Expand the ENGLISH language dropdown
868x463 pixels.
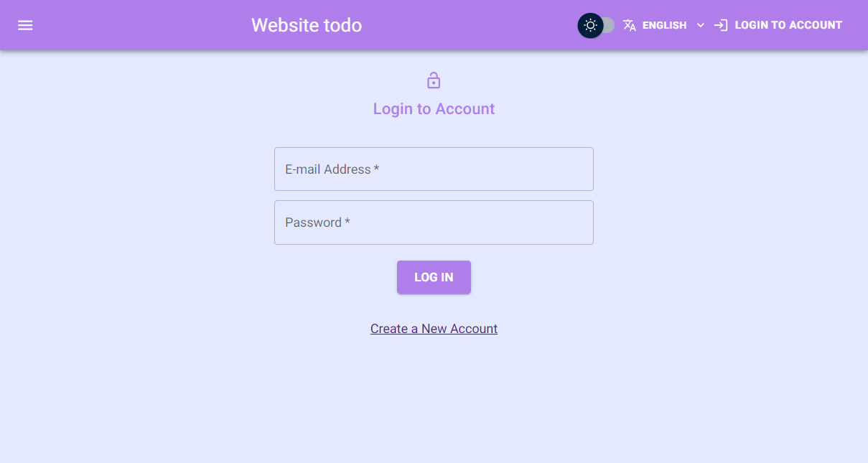point(664,25)
